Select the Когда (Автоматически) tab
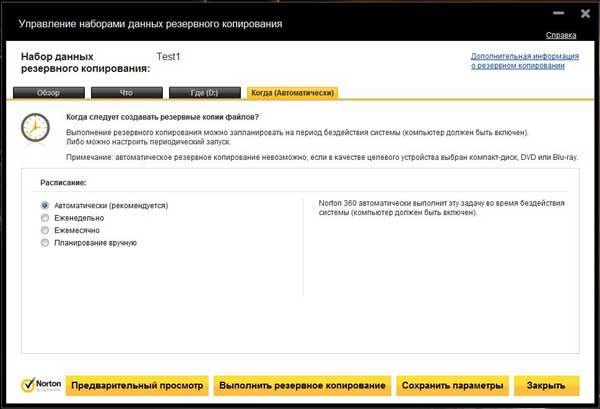Screen dimensions: 600x409 tap(292, 93)
